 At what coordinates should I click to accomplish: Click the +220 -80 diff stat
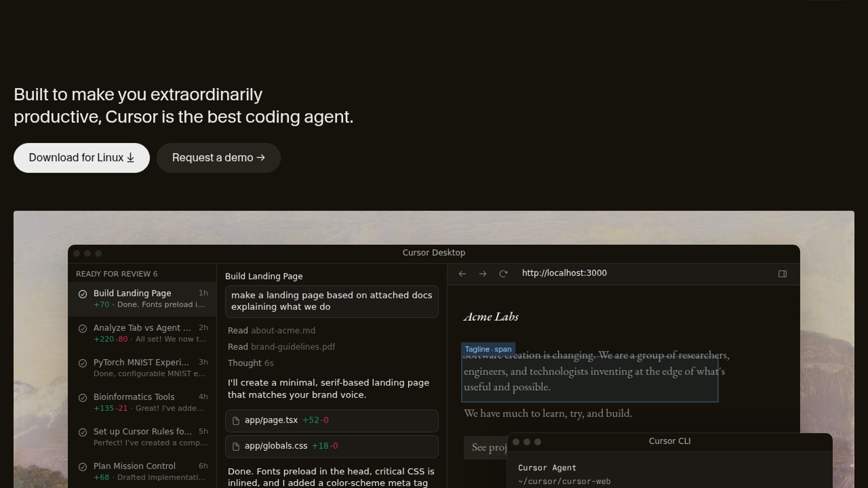coord(111,339)
